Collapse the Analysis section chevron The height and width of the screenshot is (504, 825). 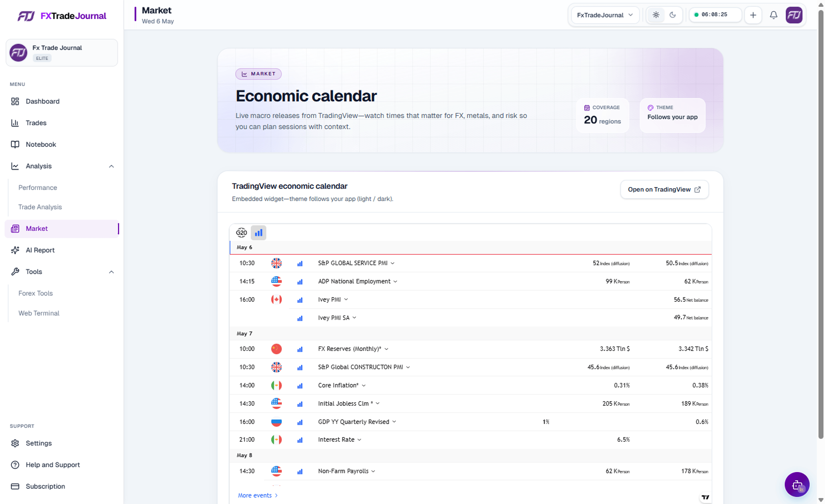(x=111, y=166)
